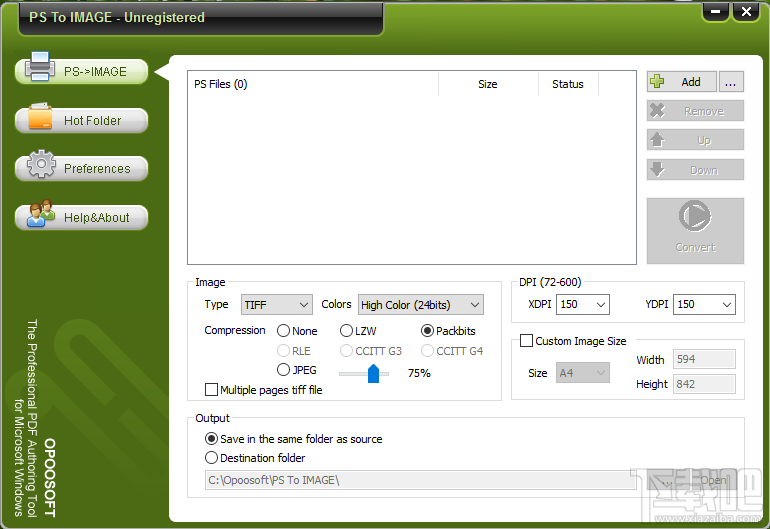Image resolution: width=770 pixels, height=529 pixels.
Task: Click the Width input field
Action: tap(704, 359)
